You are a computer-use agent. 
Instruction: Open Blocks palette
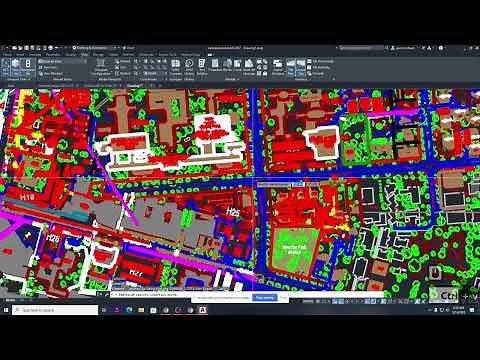pyautogui.click(x=227, y=65)
